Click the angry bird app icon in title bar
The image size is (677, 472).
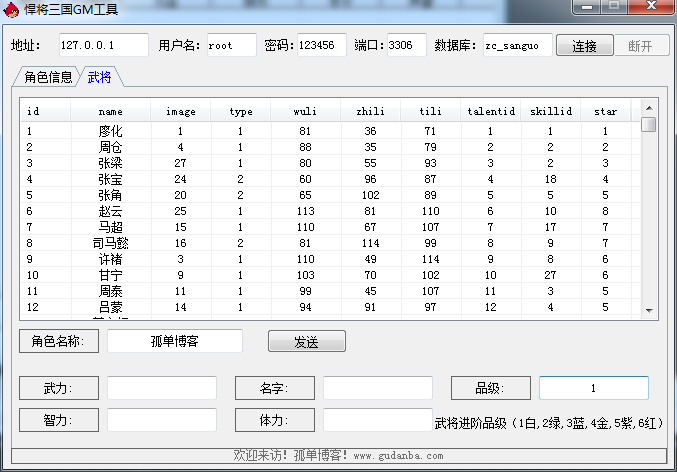(11, 9)
